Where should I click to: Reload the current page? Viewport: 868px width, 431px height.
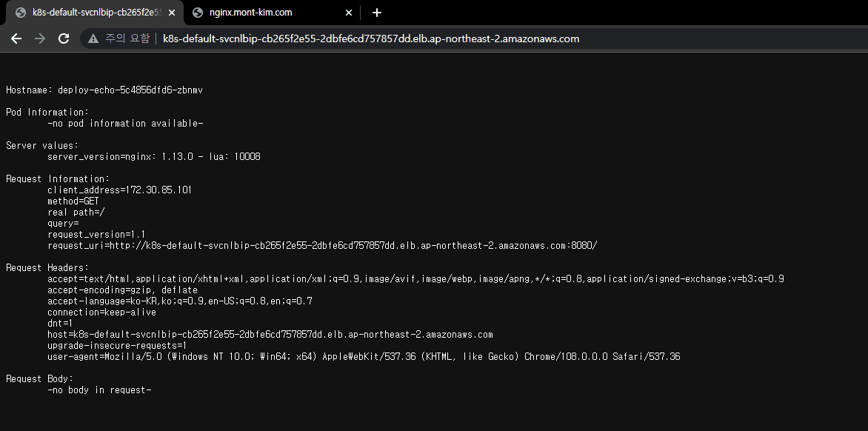tap(64, 39)
